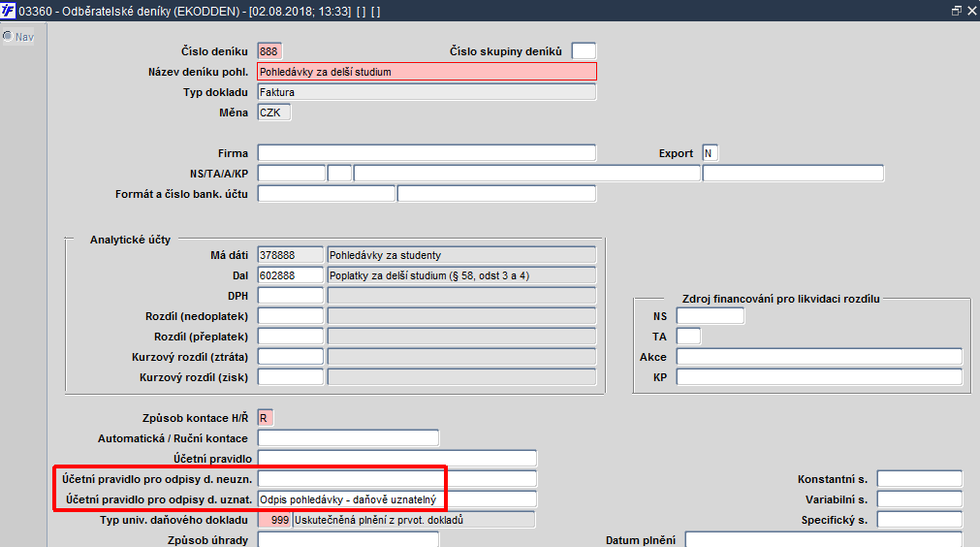Click the Typ dokladu field showing Faktura
The width and height of the screenshot is (980, 547).
(x=427, y=92)
